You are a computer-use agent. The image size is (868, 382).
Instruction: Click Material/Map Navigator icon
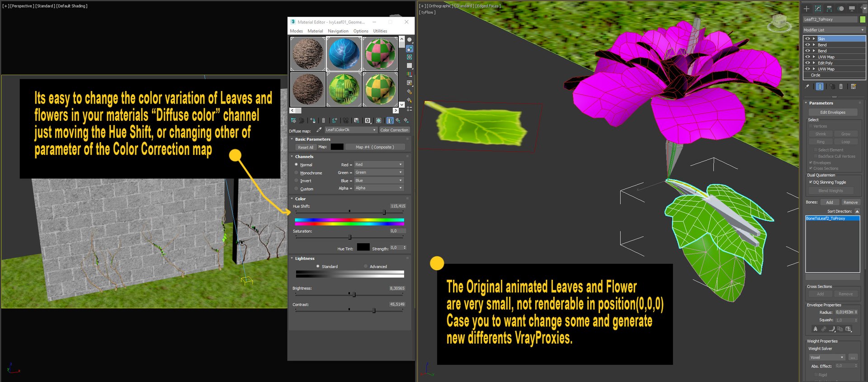click(410, 109)
